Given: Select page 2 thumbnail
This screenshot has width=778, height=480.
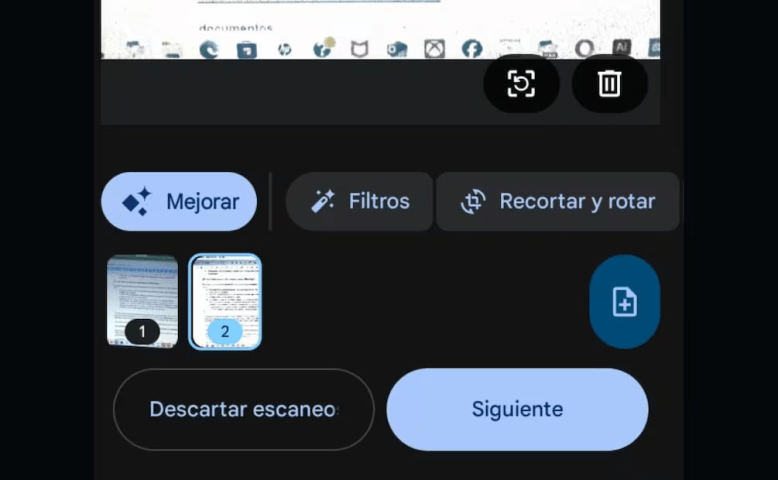Looking at the screenshot, I should (x=225, y=301).
